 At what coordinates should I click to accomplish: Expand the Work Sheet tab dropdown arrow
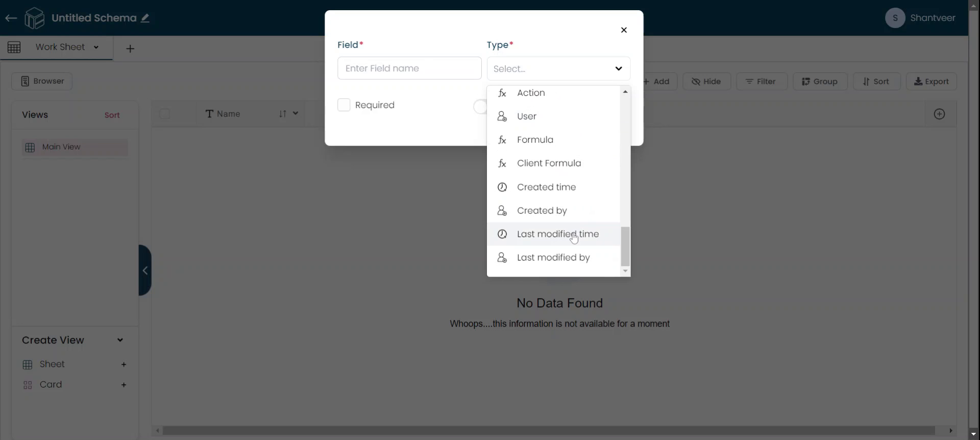click(96, 47)
